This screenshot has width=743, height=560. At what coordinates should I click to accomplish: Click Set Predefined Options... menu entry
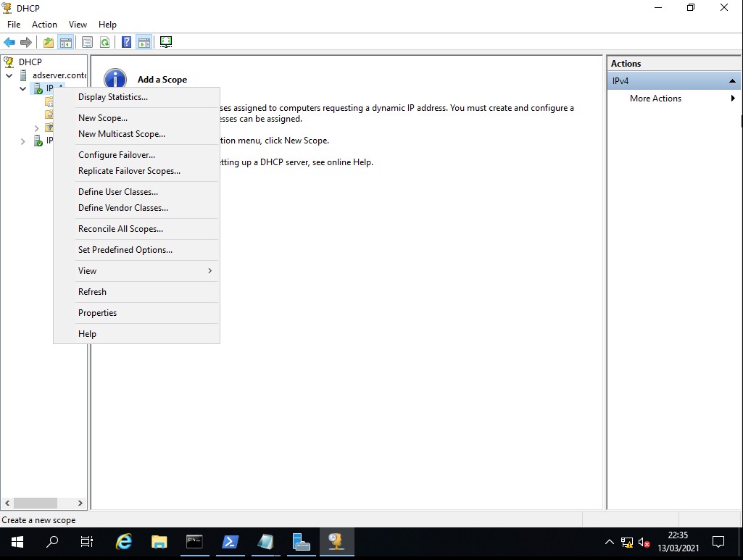click(x=125, y=250)
